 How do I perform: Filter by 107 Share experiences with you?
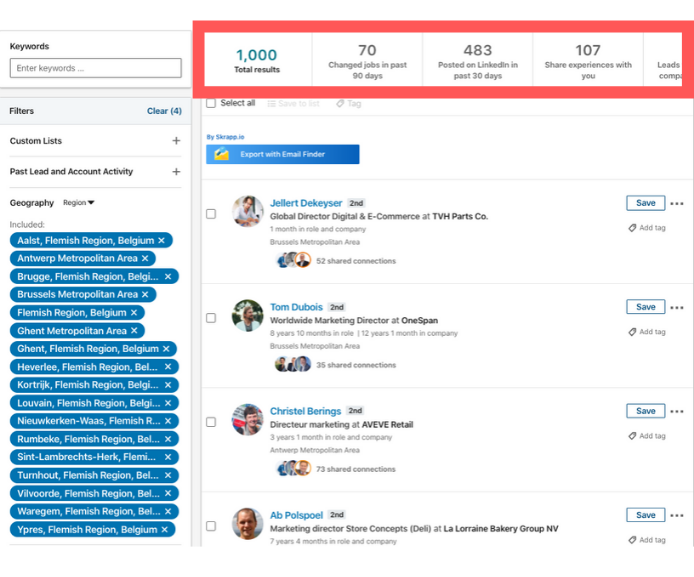point(588,60)
